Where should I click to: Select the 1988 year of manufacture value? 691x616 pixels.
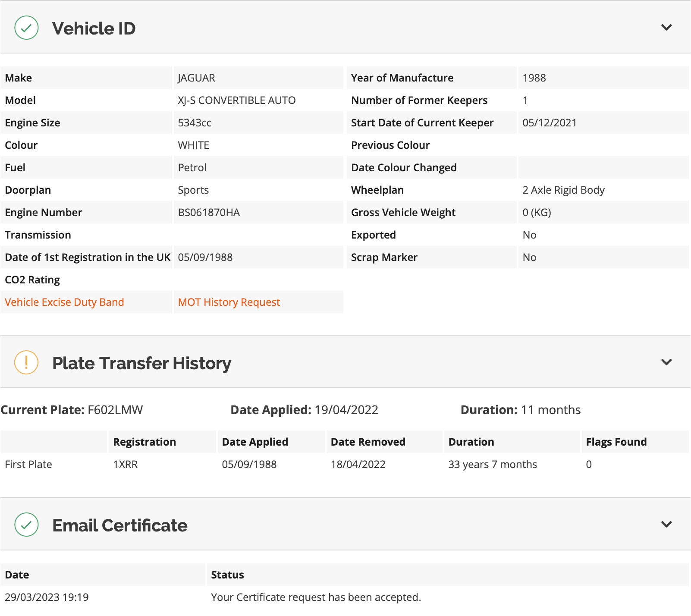point(534,78)
